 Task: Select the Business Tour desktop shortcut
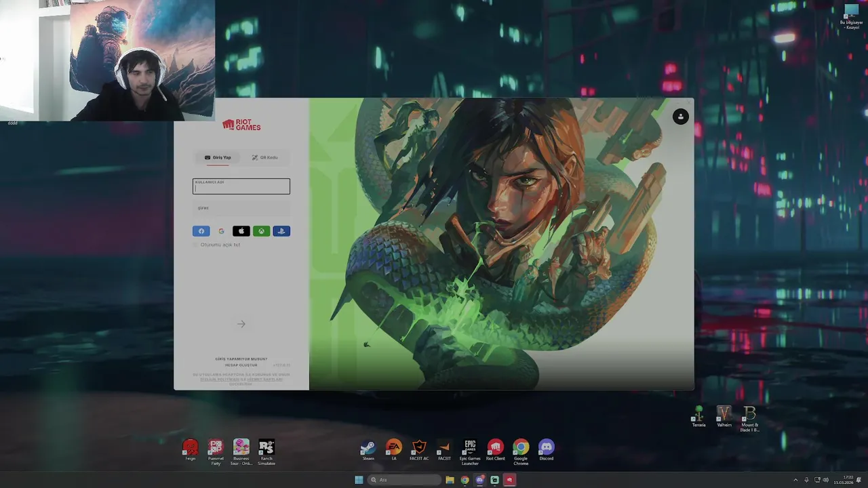pyautogui.click(x=241, y=452)
